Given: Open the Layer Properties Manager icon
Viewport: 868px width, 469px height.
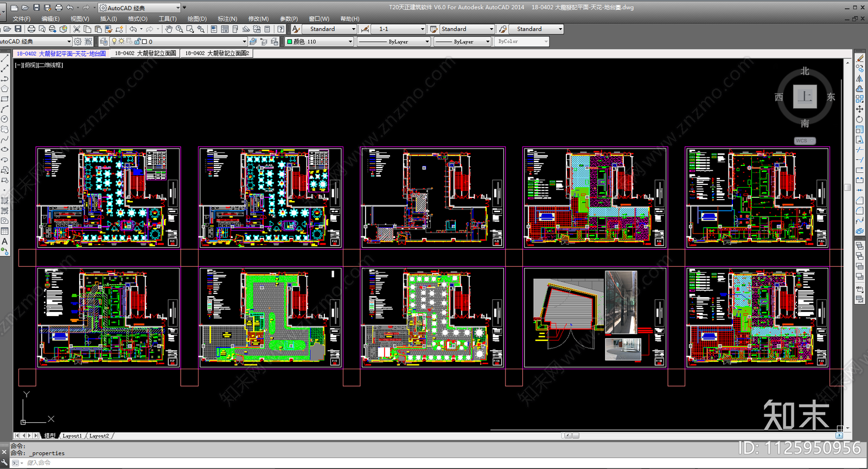Looking at the screenshot, I should coord(104,42).
